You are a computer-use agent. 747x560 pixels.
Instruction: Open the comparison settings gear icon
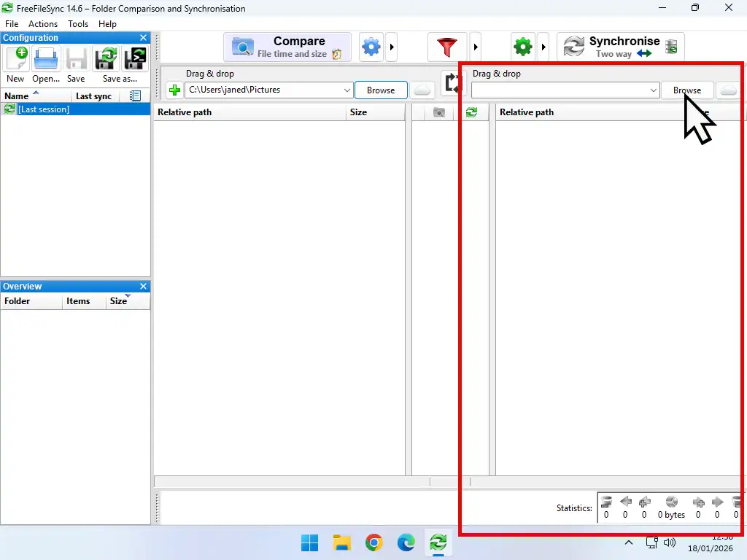click(371, 46)
